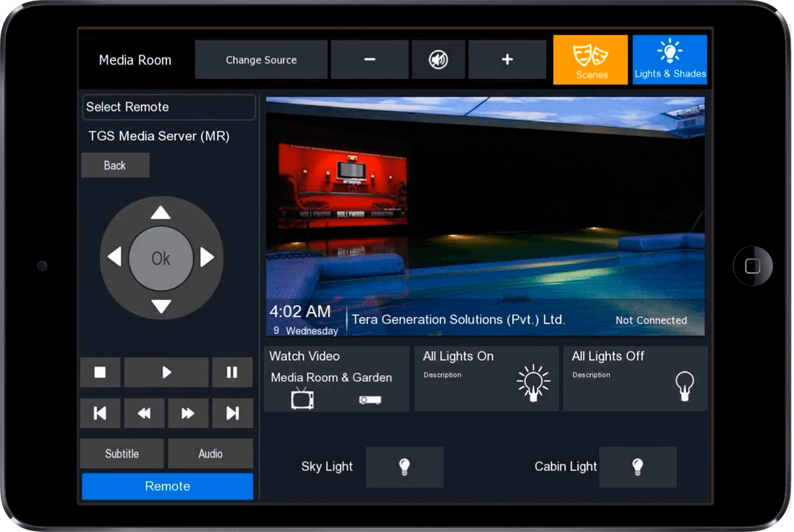794x532 pixels.
Task: Skip to the previous track
Action: [100, 414]
